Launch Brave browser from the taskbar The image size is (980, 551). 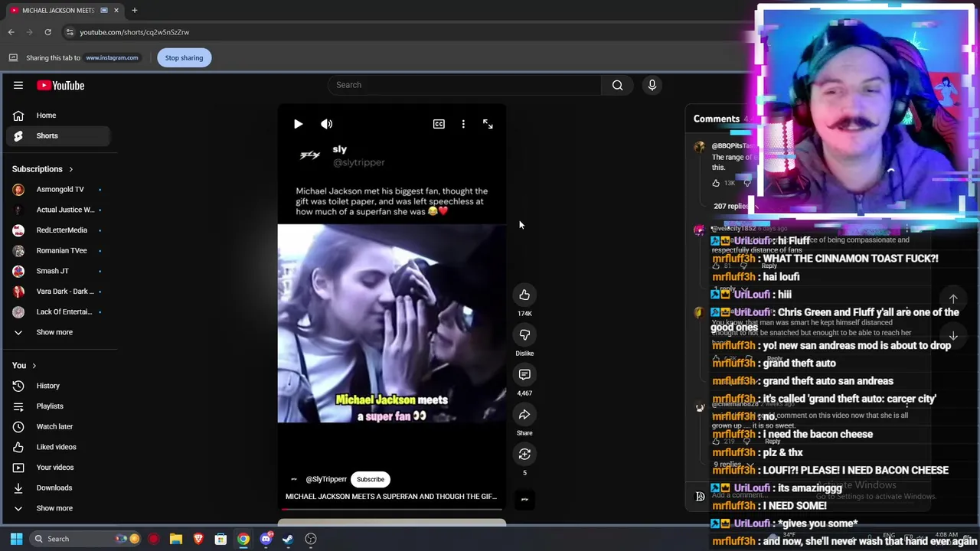tap(198, 539)
